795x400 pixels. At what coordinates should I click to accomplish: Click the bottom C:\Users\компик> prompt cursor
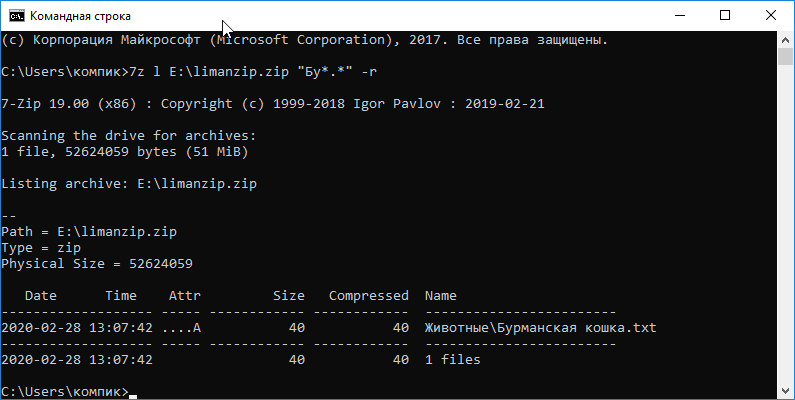click(x=133, y=396)
